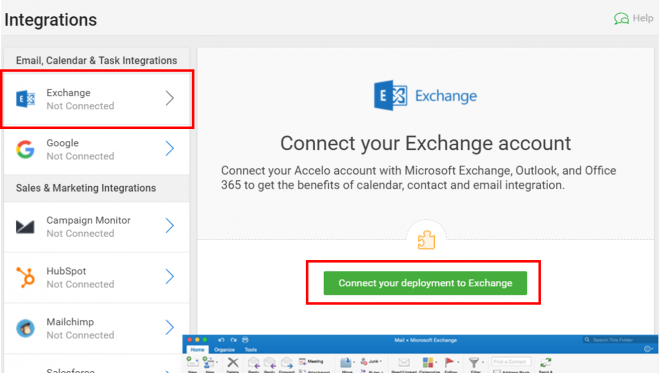Switch to the Tools tab in Outlook
659x373 pixels.
tap(250, 349)
